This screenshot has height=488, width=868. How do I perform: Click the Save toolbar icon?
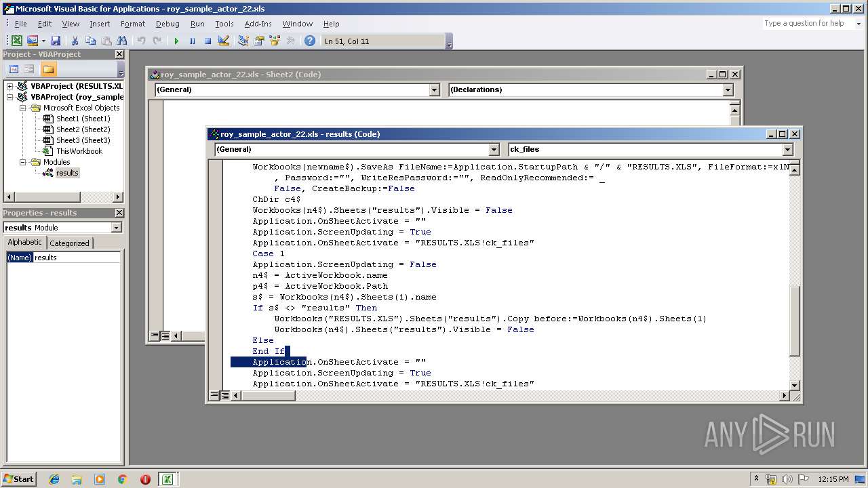pos(56,41)
